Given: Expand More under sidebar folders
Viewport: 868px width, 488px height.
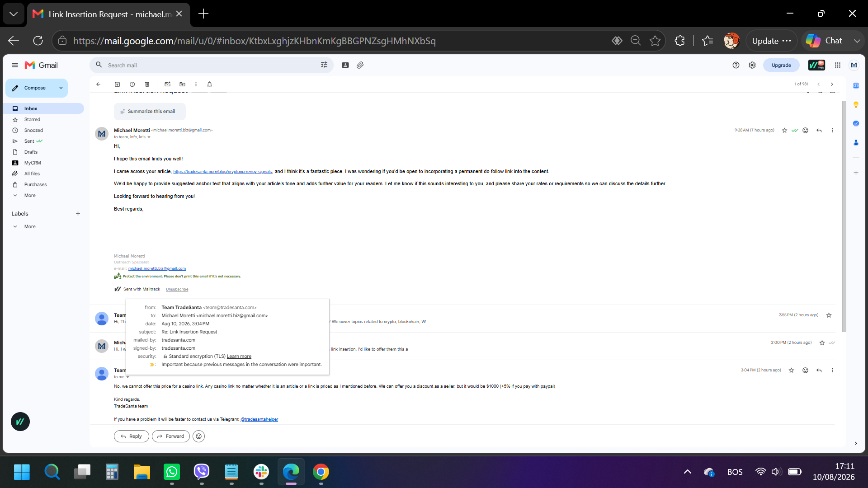Looking at the screenshot, I should click(x=30, y=196).
